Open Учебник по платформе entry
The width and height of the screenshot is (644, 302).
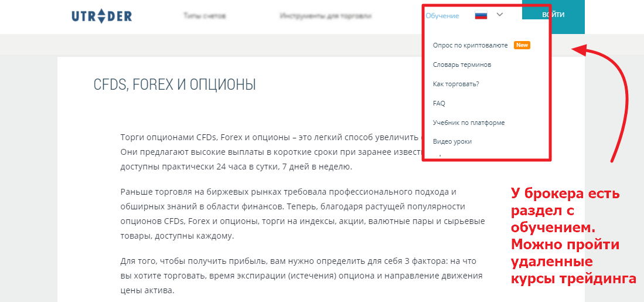click(469, 123)
